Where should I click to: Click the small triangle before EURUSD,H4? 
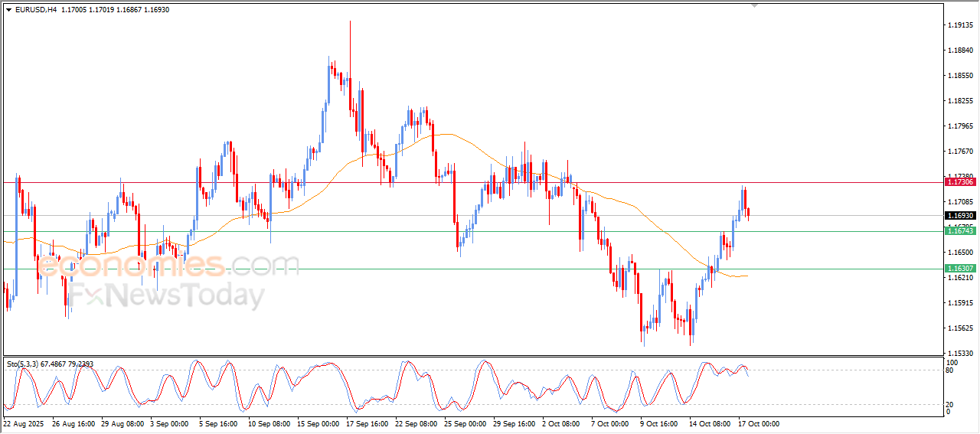click(x=8, y=10)
